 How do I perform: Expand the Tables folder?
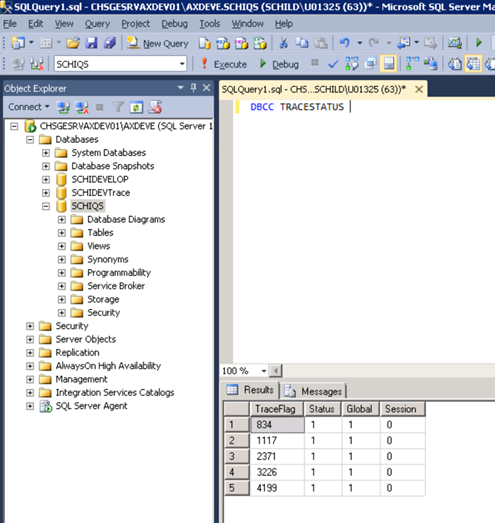[62, 233]
